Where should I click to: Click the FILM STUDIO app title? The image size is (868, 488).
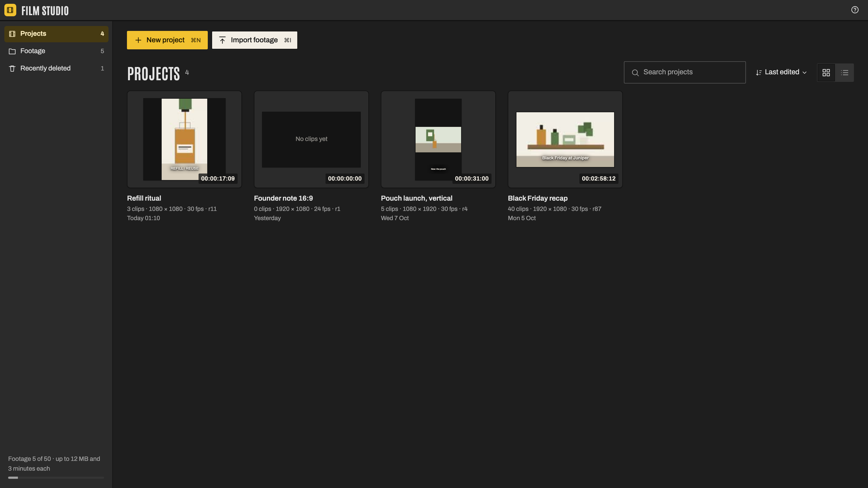tap(45, 11)
